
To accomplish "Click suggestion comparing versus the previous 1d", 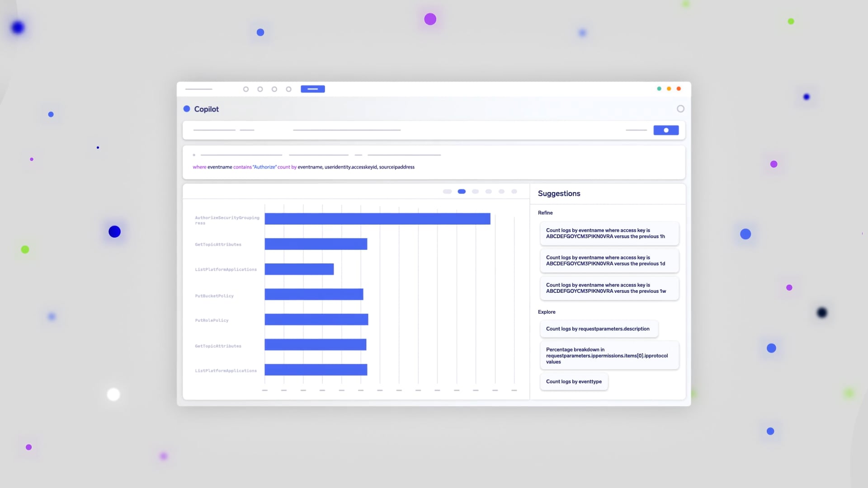I will coord(609,261).
